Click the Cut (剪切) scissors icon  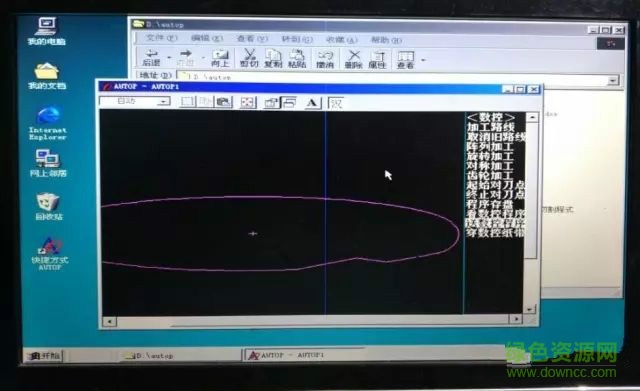click(x=249, y=58)
